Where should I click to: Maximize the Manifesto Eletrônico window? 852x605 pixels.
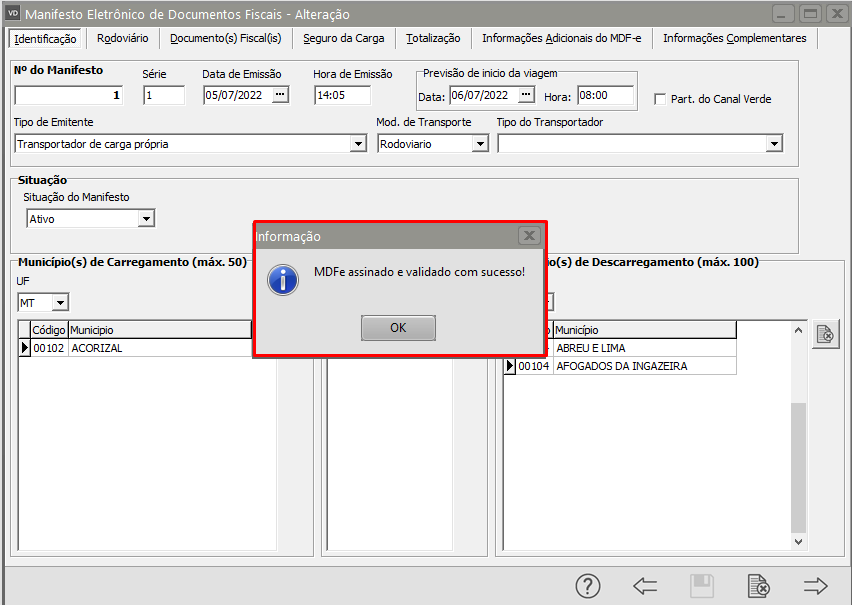(810, 13)
